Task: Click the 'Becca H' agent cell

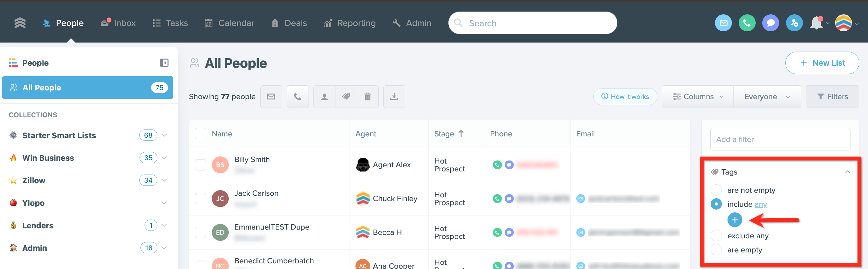Action: point(379,232)
